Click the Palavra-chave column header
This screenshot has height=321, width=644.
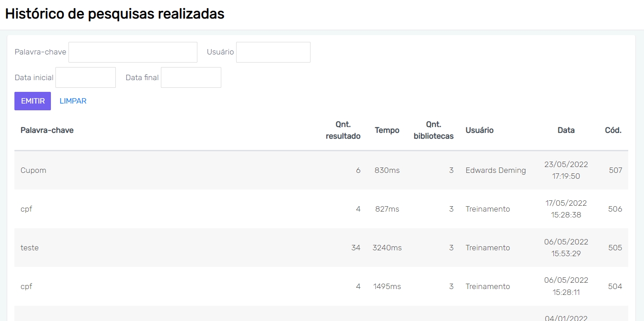pyautogui.click(x=47, y=130)
